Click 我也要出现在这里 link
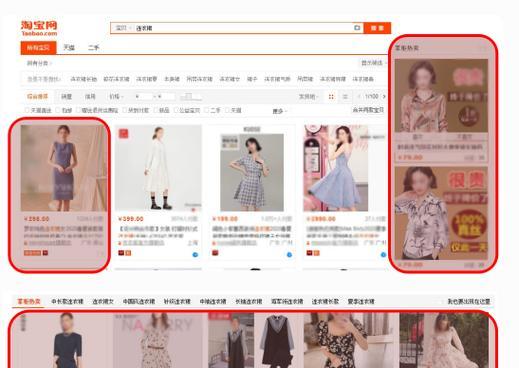The width and height of the screenshot is (519, 368). 468,302
